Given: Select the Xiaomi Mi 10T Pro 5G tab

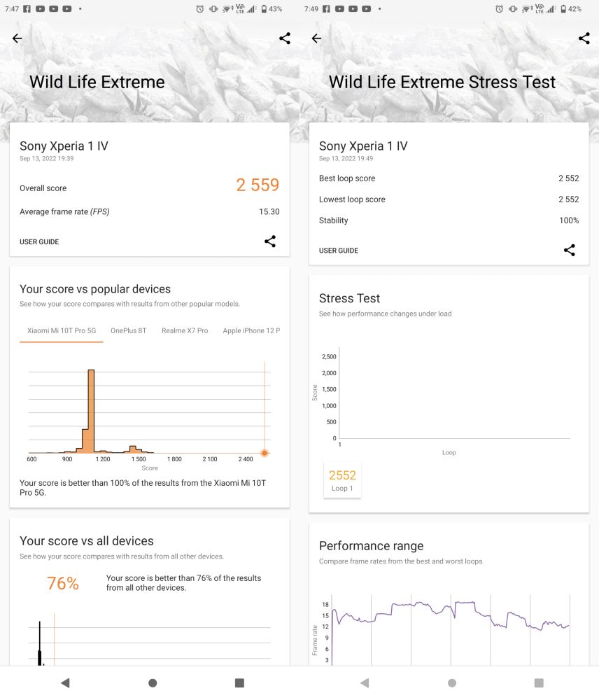Looking at the screenshot, I should click(x=62, y=331).
